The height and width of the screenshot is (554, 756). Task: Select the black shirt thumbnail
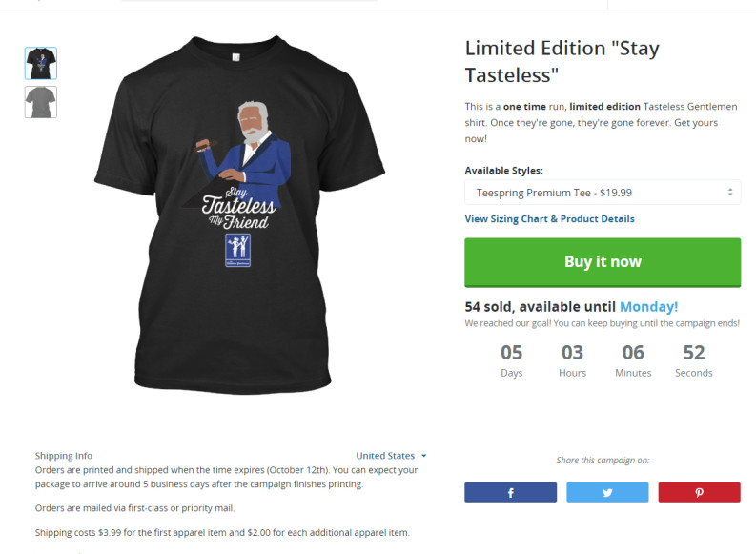pyautogui.click(x=41, y=63)
